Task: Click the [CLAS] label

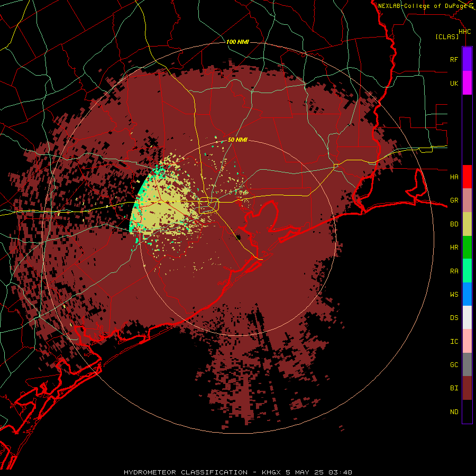Action: (447, 36)
